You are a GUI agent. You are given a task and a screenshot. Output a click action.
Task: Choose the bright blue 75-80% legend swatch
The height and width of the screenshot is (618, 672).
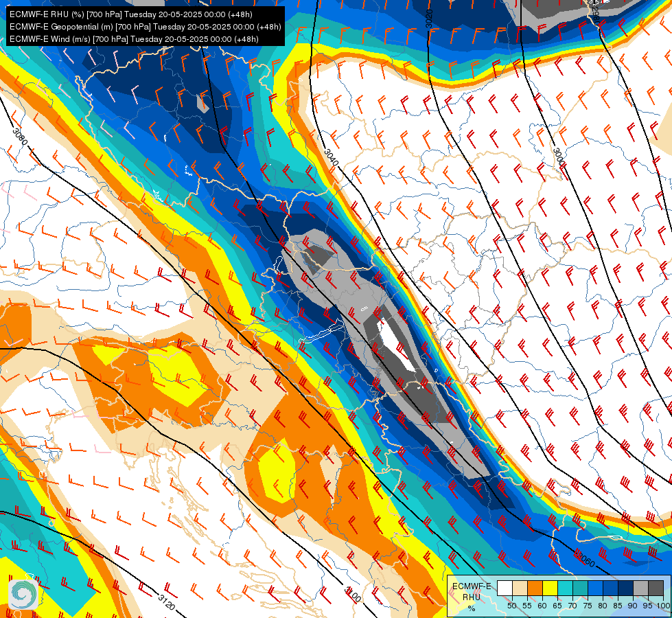[596, 588]
